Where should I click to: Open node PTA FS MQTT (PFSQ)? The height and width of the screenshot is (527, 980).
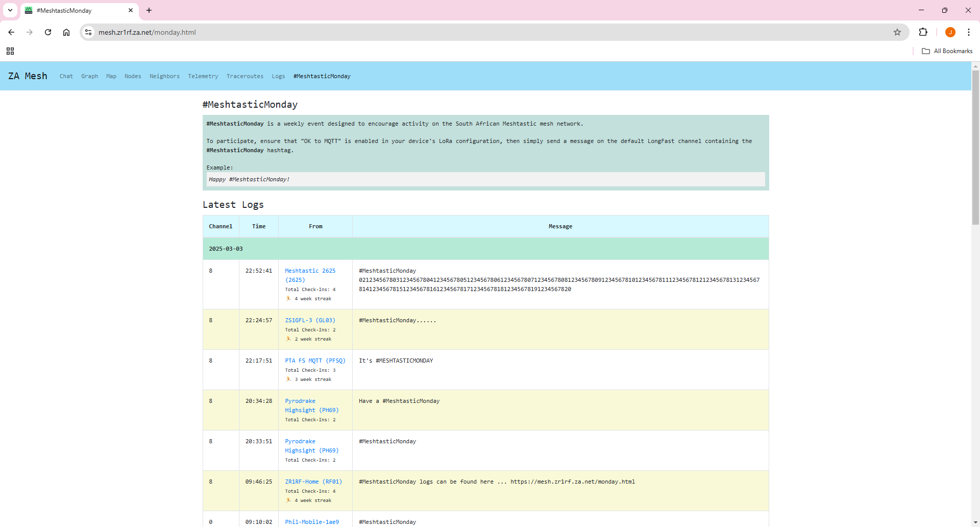click(x=315, y=361)
